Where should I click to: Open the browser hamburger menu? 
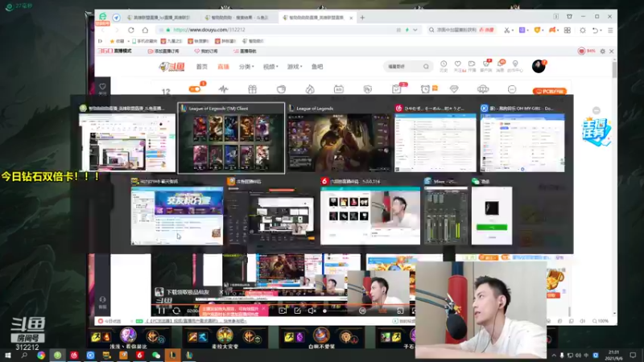(610, 30)
